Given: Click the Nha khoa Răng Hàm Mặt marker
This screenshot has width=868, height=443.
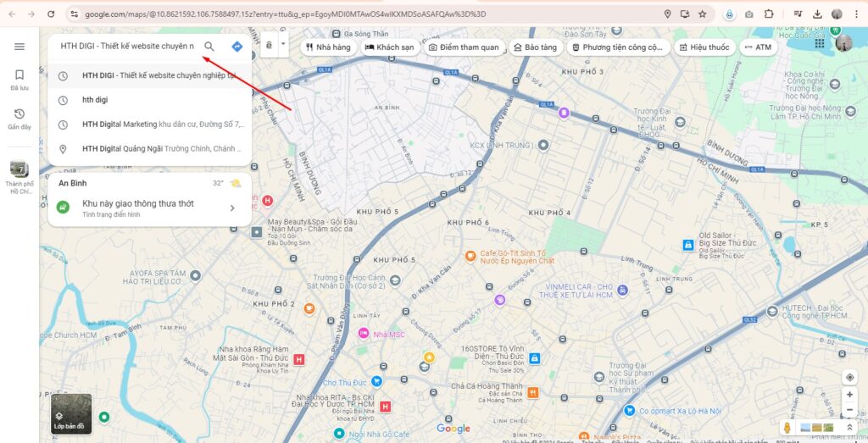Looking at the screenshot, I should 299,359.
